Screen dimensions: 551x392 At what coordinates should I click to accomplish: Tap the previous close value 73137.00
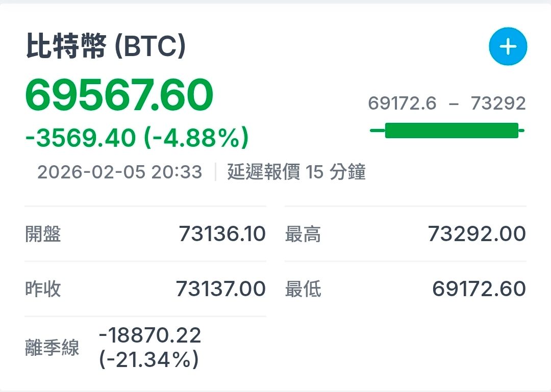click(x=221, y=289)
